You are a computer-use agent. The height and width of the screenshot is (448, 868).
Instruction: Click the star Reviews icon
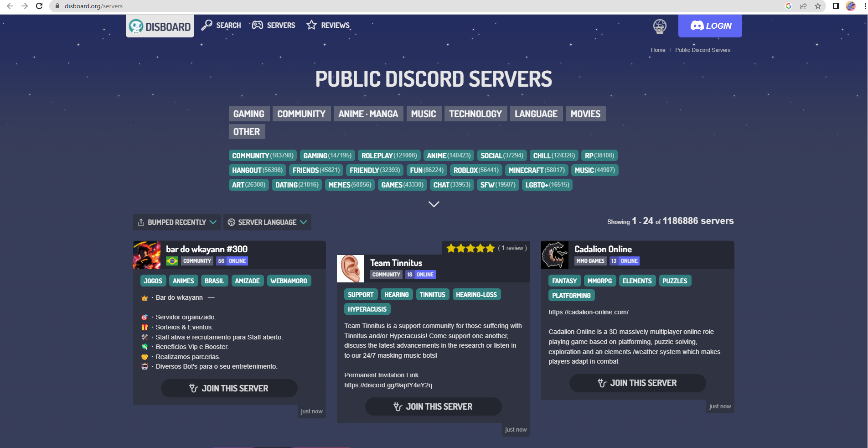311,25
